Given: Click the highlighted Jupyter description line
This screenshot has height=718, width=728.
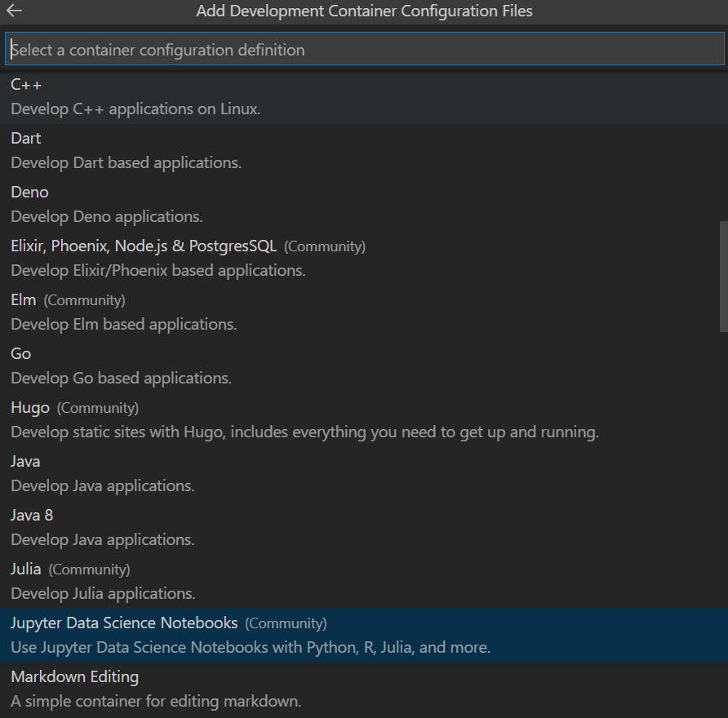Looking at the screenshot, I should 249,647.
